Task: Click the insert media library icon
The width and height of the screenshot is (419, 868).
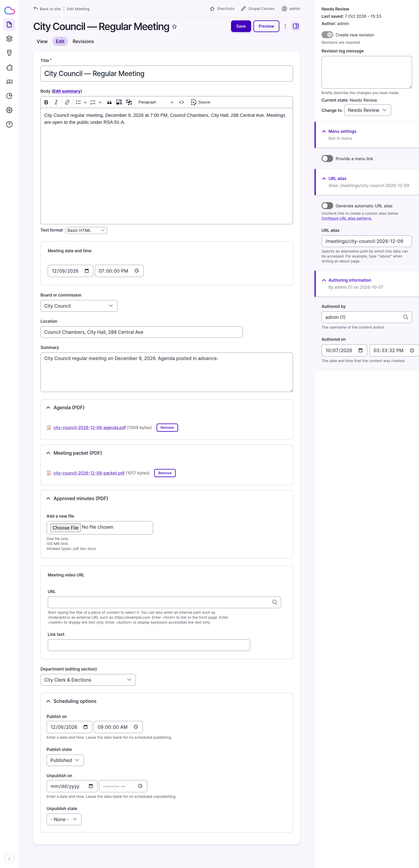Action: (129, 102)
